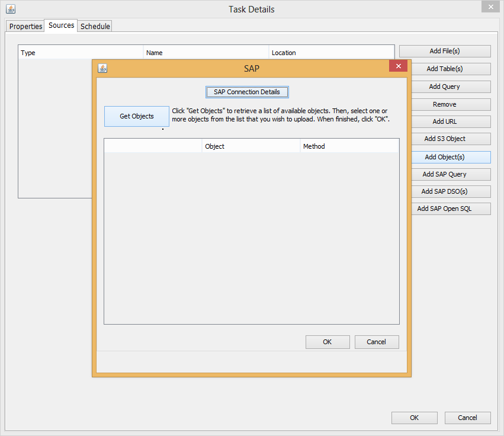Image resolution: width=504 pixels, height=436 pixels.
Task: Switch to the Properties tab
Action: click(x=25, y=26)
